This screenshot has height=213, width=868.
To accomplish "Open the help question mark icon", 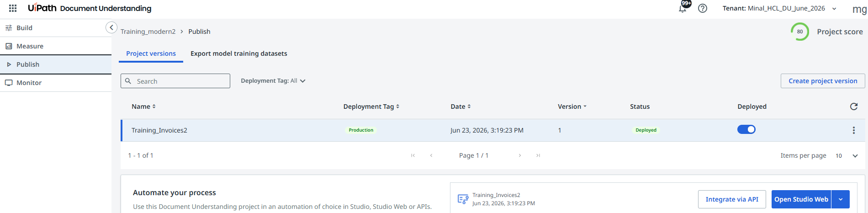I will [703, 8].
